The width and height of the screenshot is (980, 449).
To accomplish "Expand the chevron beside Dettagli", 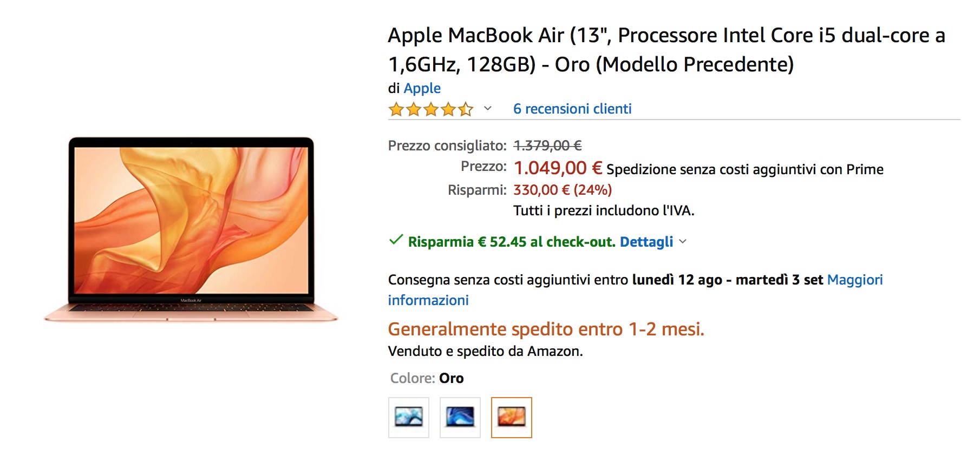I will click(683, 241).
